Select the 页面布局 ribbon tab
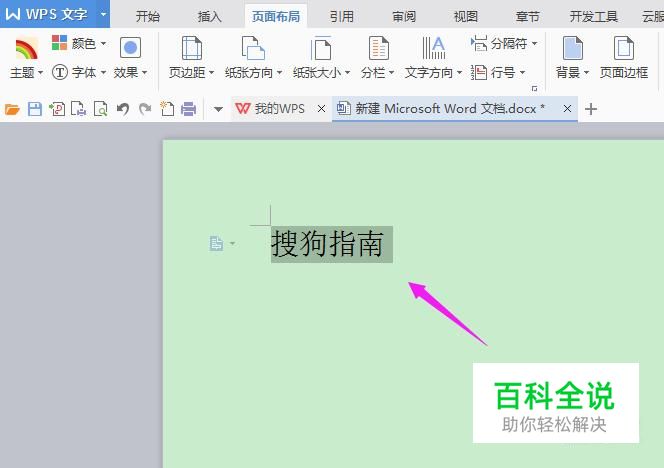 coord(276,17)
